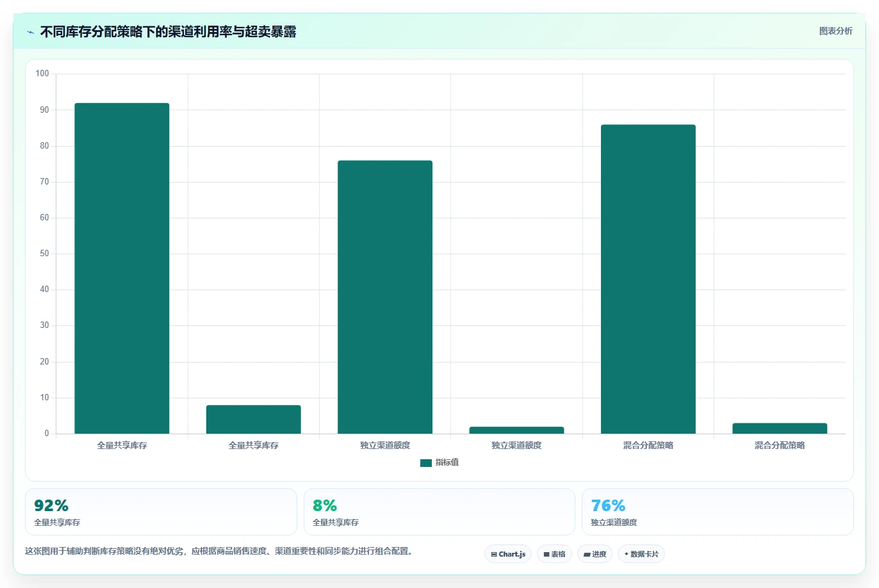Screen dimensions: 879x588
Task: Open the 8% 全量共享库存 stat card
Action: point(439,512)
